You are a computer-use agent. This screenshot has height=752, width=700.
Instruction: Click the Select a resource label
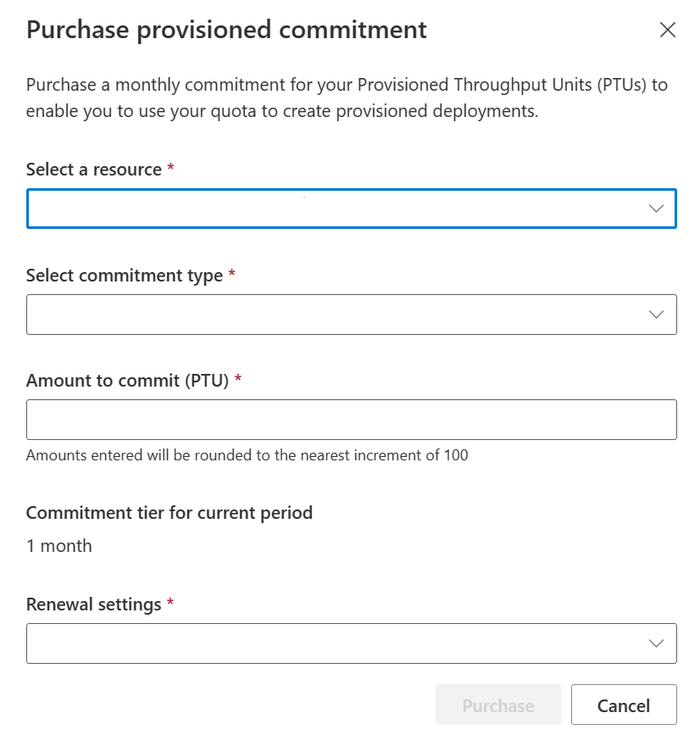tap(94, 170)
